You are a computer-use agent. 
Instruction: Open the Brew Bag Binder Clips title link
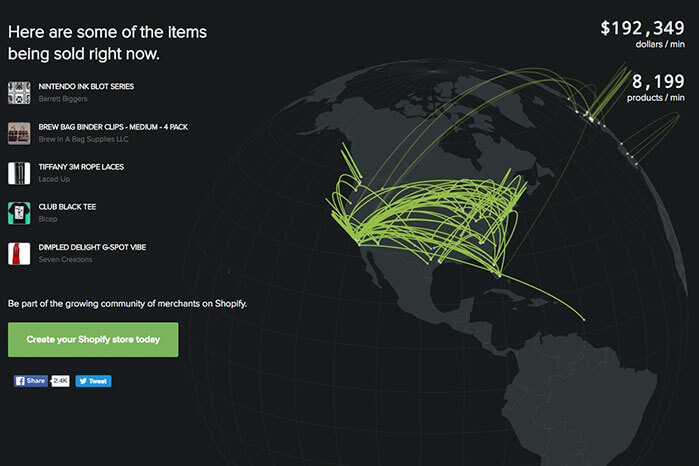click(x=113, y=127)
